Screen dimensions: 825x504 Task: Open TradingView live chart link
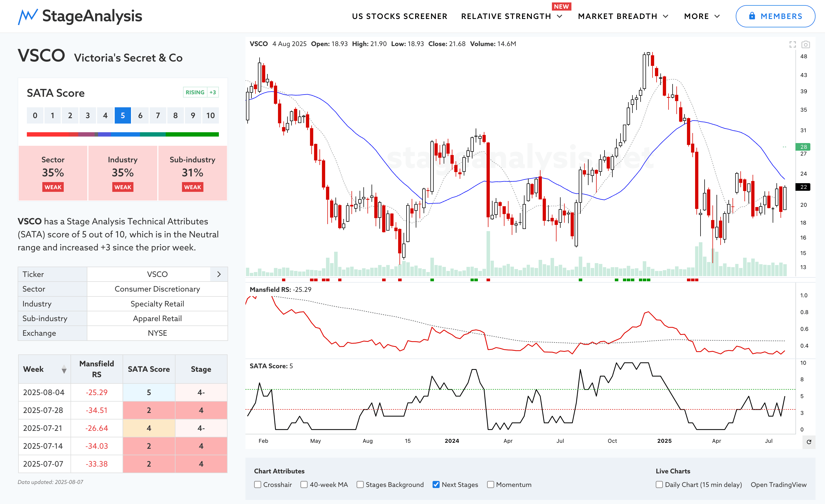click(778, 484)
